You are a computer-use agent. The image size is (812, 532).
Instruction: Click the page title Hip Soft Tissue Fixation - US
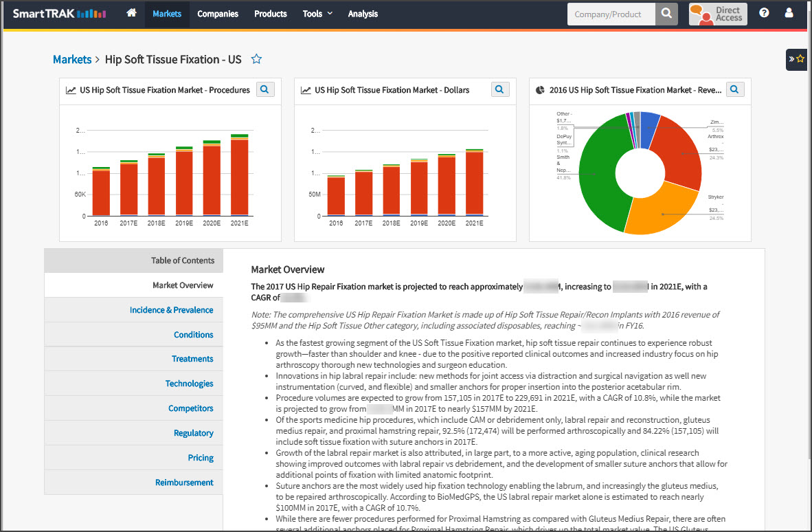coord(173,60)
